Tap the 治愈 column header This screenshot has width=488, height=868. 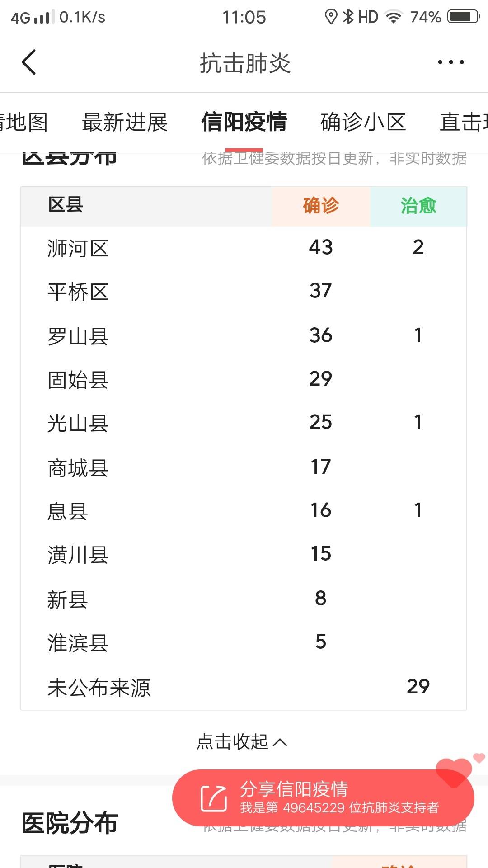pos(418,206)
